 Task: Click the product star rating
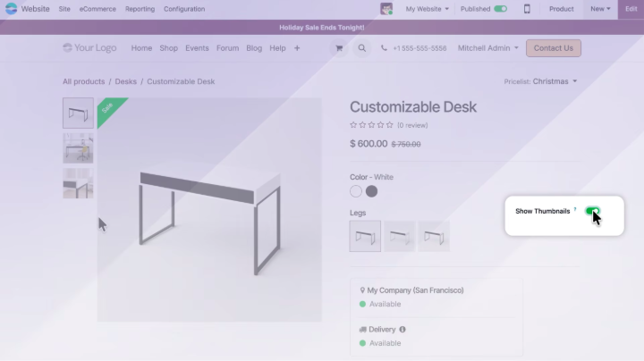pyautogui.click(x=371, y=125)
